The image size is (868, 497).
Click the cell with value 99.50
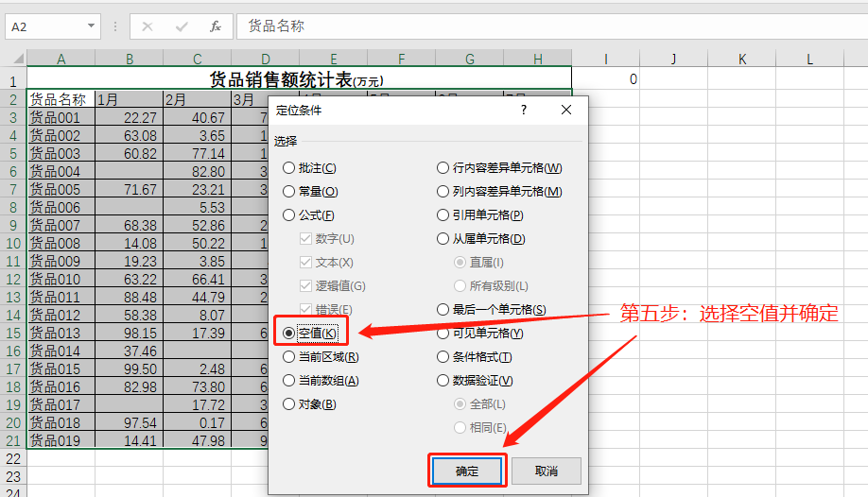pyautogui.click(x=129, y=368)
